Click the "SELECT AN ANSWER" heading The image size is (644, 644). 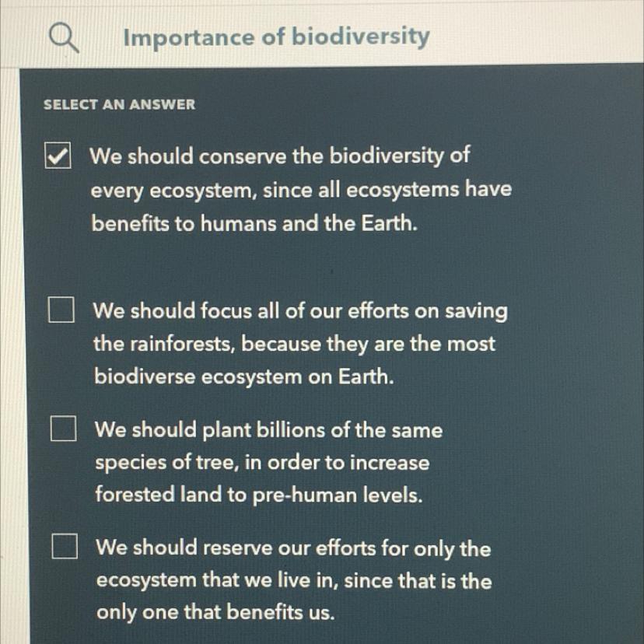click(x=120, y=104)
